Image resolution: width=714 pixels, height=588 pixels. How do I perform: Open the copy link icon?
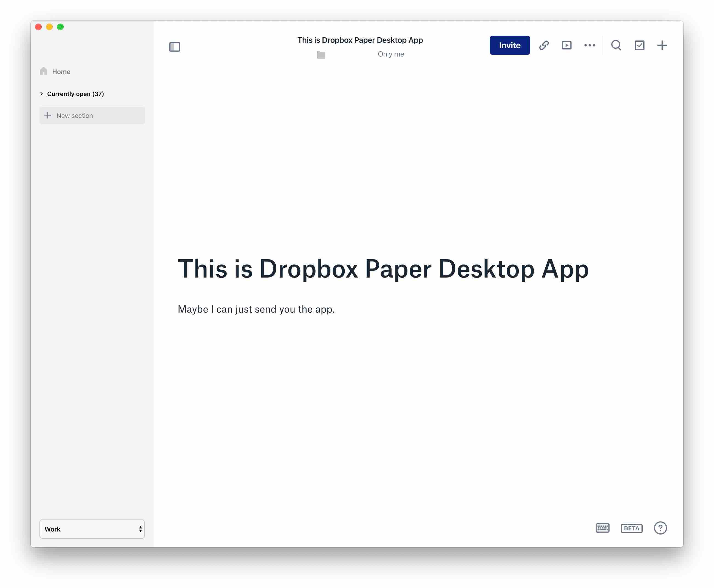[x=544, y=45]
